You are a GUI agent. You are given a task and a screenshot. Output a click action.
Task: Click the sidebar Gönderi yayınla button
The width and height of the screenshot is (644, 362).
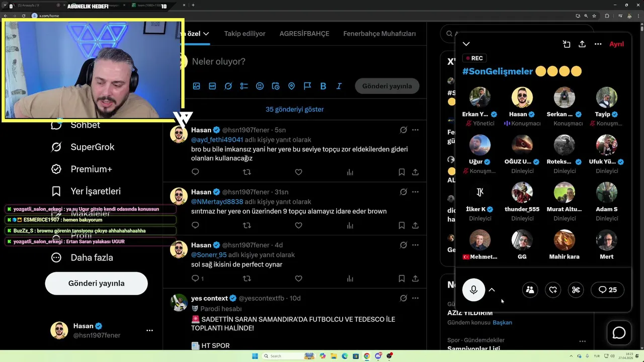click(x=97, y=283)
